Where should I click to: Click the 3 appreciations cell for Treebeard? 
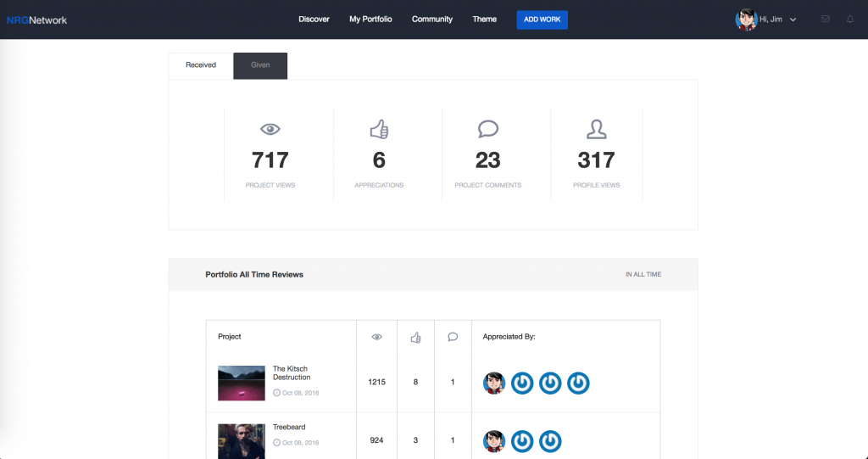tap(415, 440)
